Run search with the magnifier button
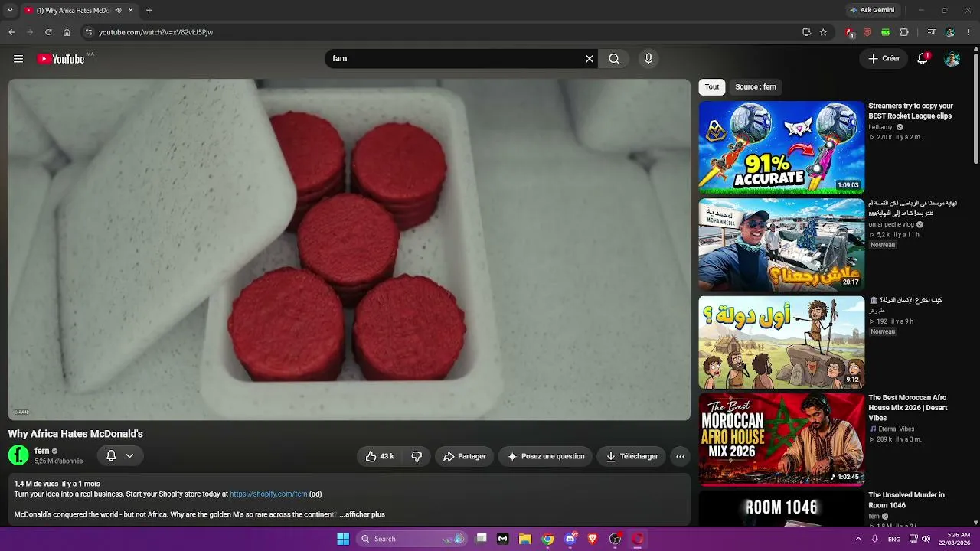Screen dimensions: 980x551 [614, 59]
